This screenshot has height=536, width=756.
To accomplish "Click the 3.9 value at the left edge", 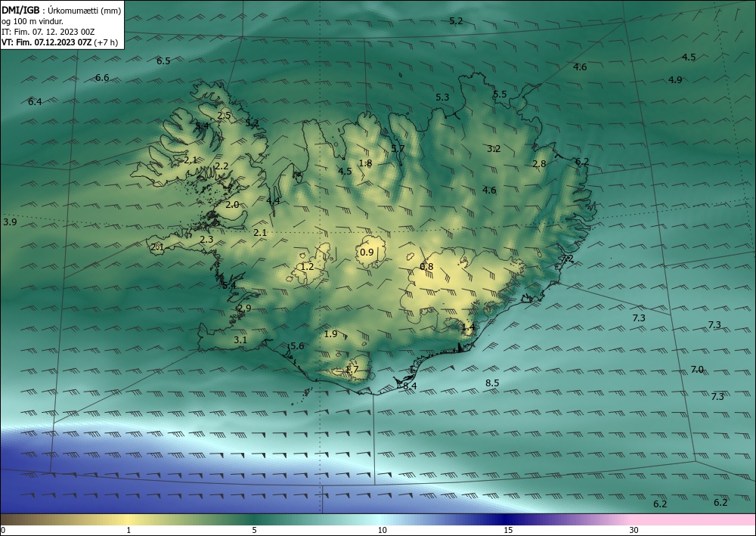I will point(10,222).
